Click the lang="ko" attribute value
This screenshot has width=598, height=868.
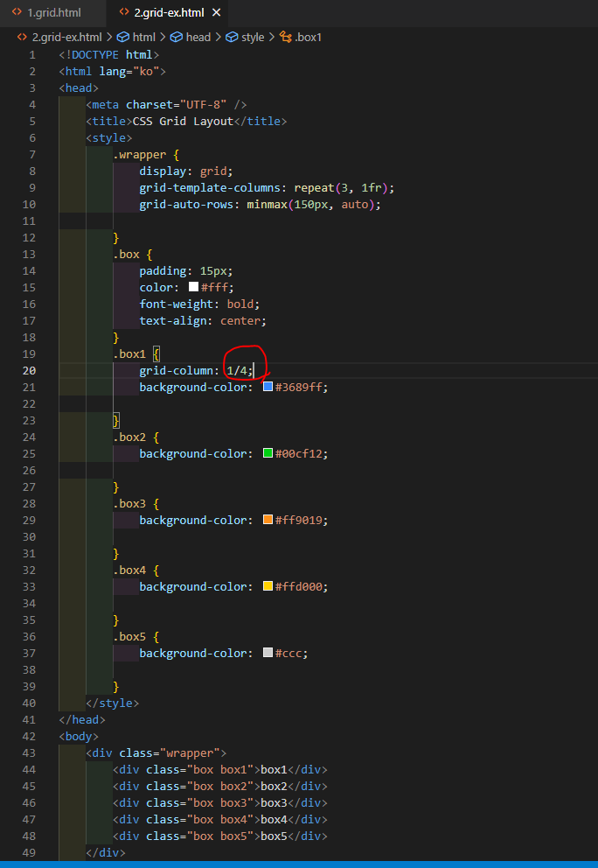(146, 72)
